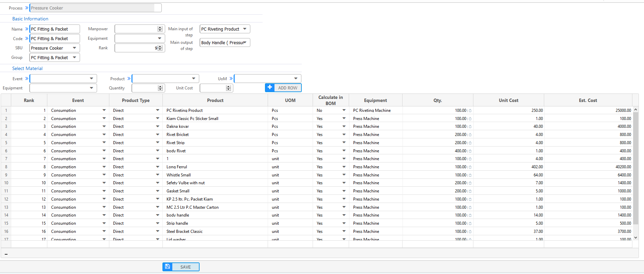Select the 40200.00 Est. Cost cell

(588, 167)
